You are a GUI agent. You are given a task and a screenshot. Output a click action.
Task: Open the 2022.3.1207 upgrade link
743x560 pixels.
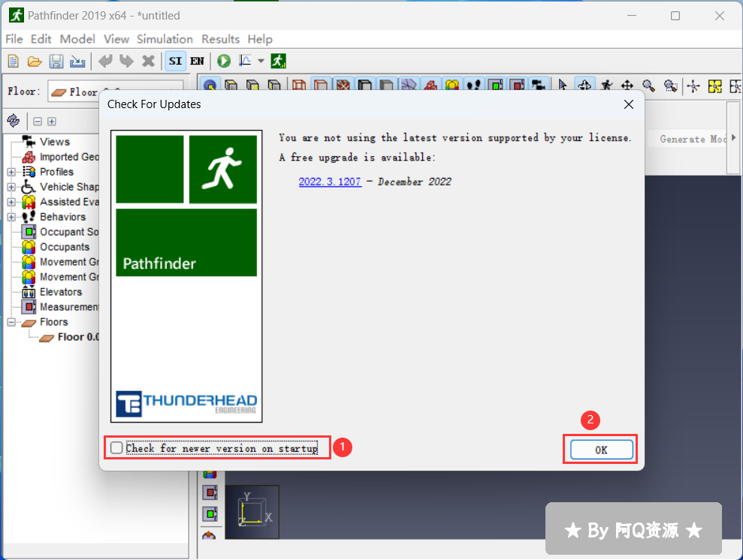pos(330,182)
